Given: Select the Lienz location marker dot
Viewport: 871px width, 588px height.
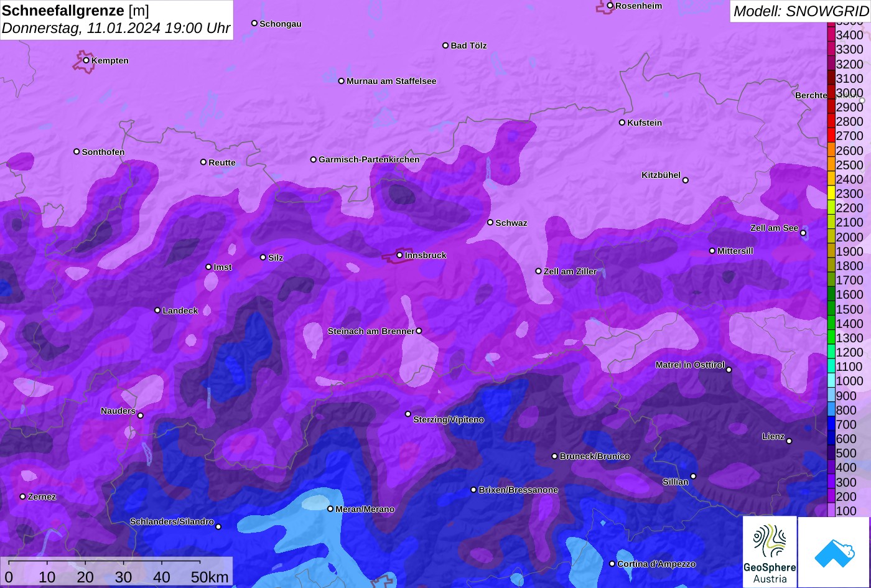Looking at the screenshot, I should 789,441.
